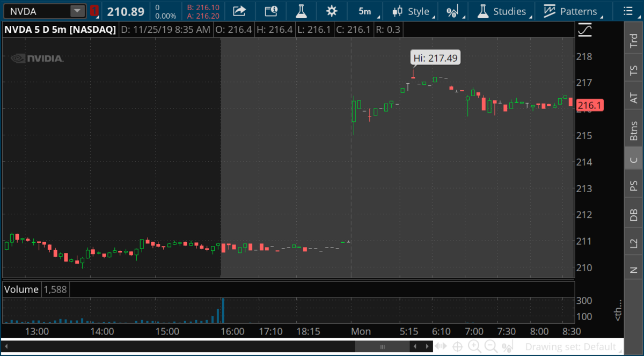The image size is (644, 356).
Task: Zoom out using the magnifier minus icon
Action: (x=491, y=346)
